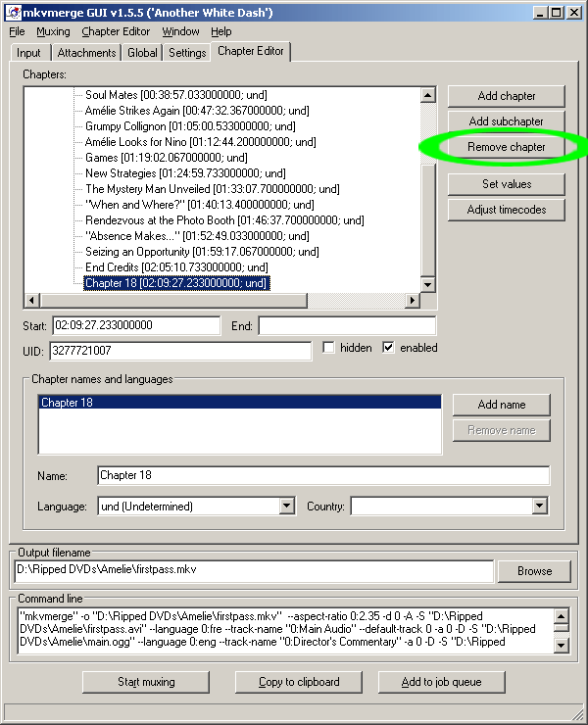Click the chapter list scroll left arrow
This screenshot has height=725, width=588.
(31, 300)
